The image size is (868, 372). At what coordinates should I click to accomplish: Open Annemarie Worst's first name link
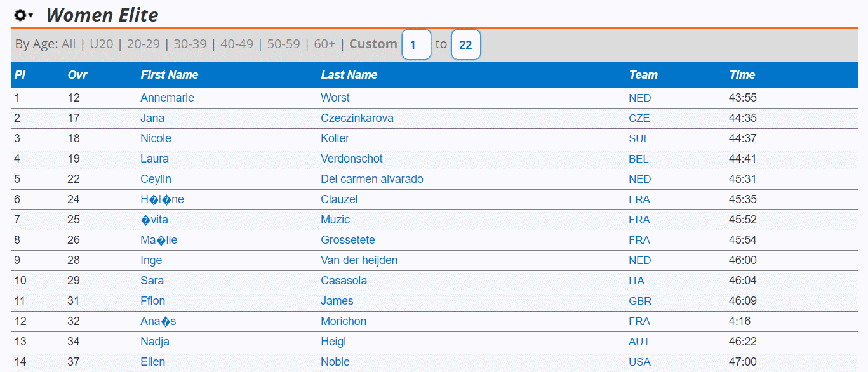pos(168,98)
